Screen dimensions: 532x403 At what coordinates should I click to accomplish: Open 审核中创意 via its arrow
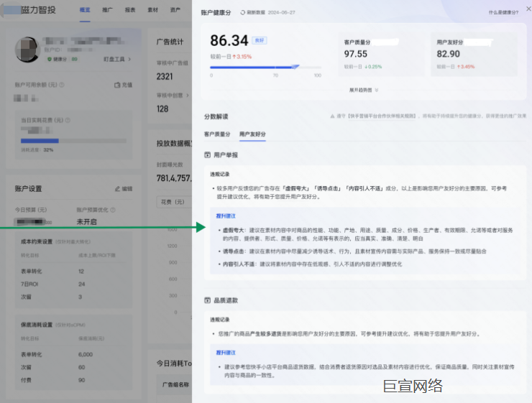click(x=188, y=96)
